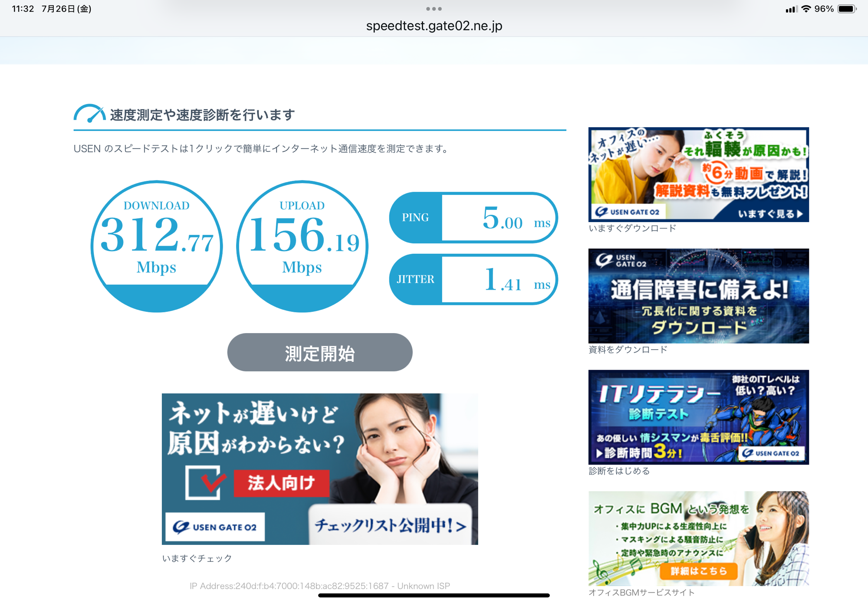Screen dimensions: 868x603
Task: Tap the 測定開始 start measurement button
Action: pos(319,352)
